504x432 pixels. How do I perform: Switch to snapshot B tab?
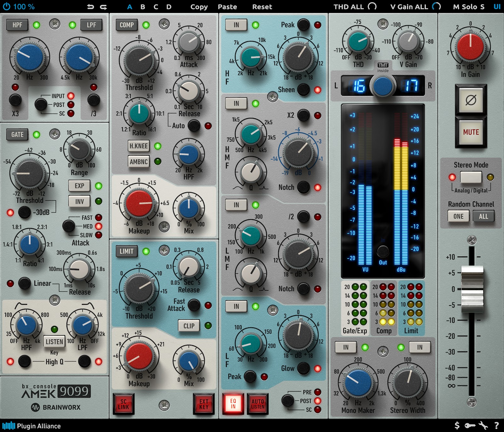click(142, 7)
